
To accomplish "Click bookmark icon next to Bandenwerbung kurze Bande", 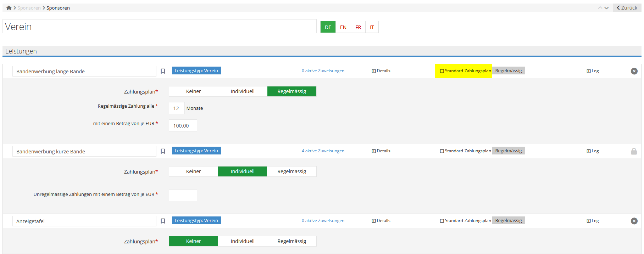I will coord(163,151).
